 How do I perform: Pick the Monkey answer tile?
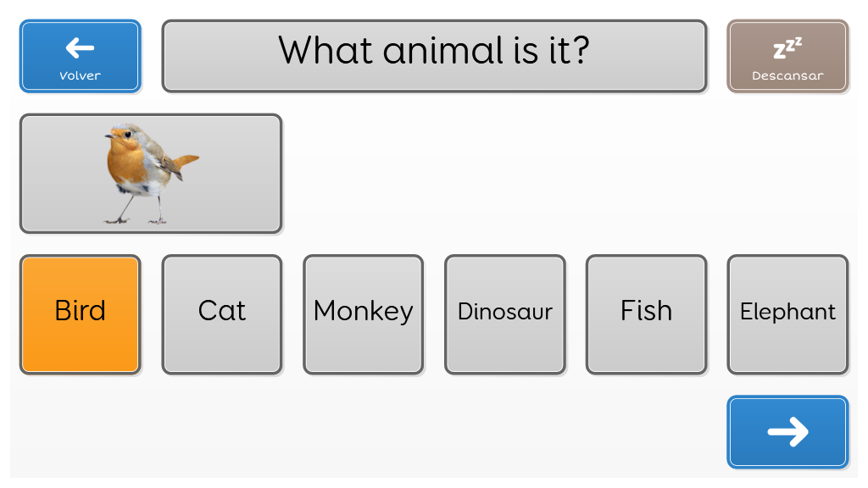363,314
